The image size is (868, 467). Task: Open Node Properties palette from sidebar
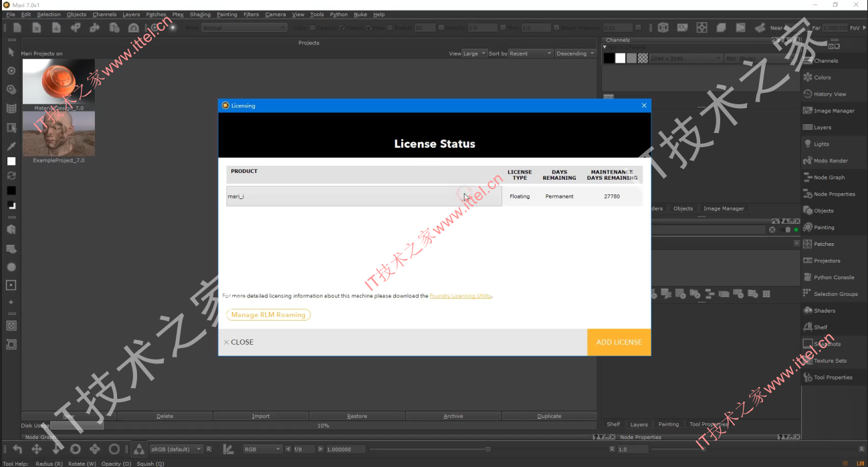(835, 194)
